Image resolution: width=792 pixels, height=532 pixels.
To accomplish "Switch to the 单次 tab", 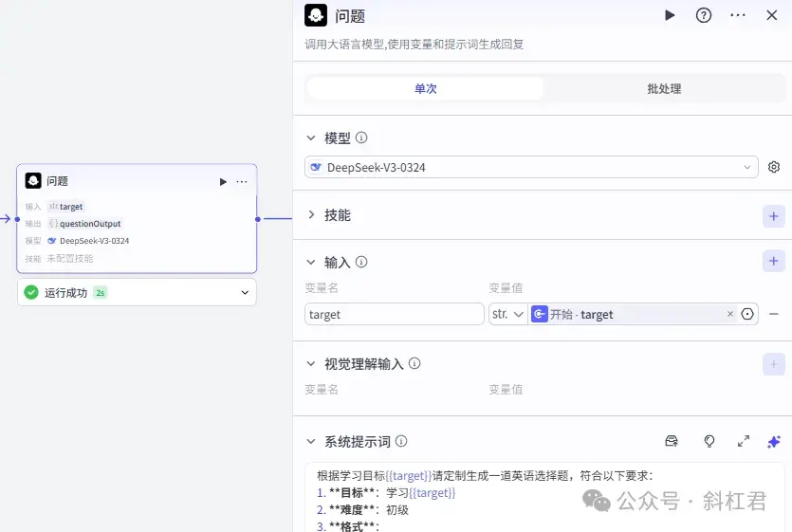I will [x=425, y=88].
